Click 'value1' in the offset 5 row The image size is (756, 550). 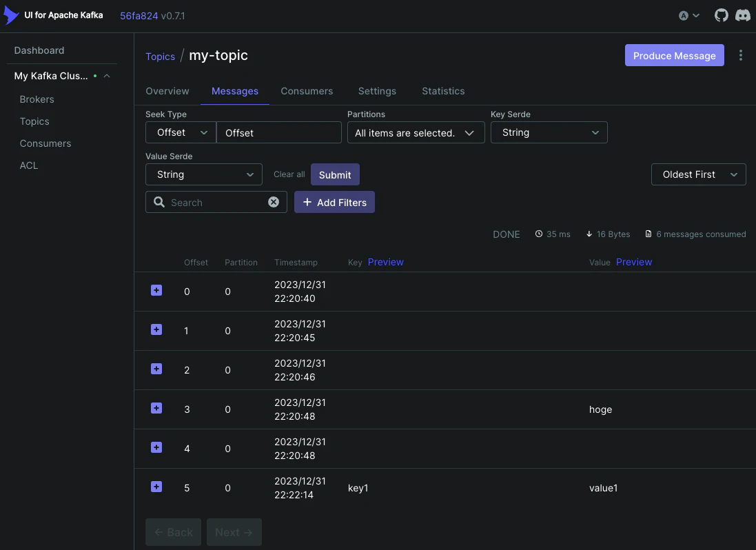(603, 488)
